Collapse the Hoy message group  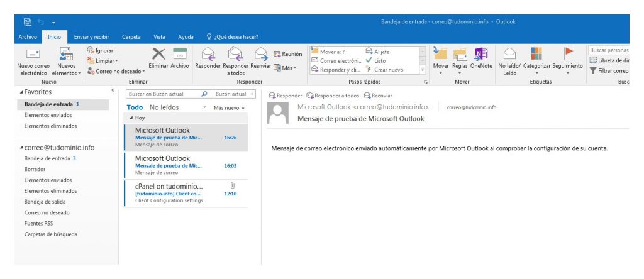131,118
